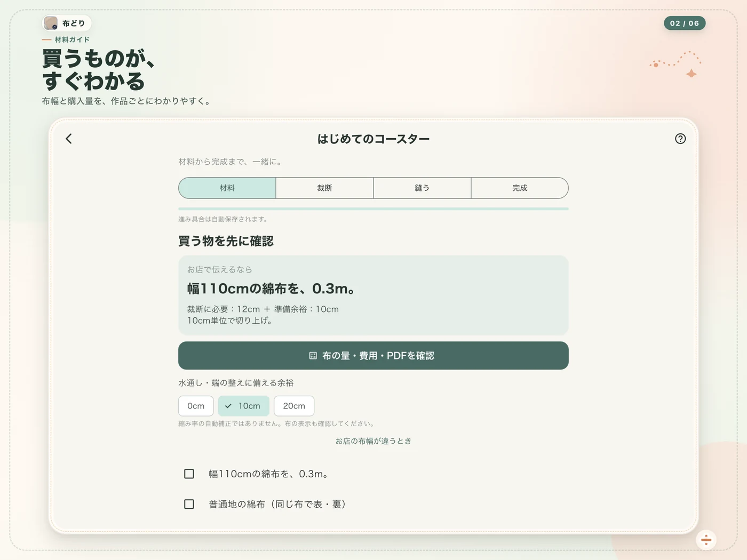The width and height of the screenshot is (747, 560).
Task: Click the summary 幅110cmの綿布を、0.3m。 in the card
Action: [271, 289]
